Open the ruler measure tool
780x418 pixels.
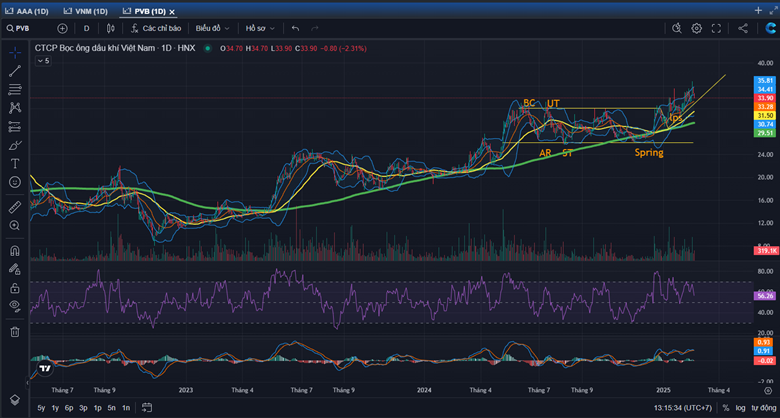click(15, 207)
